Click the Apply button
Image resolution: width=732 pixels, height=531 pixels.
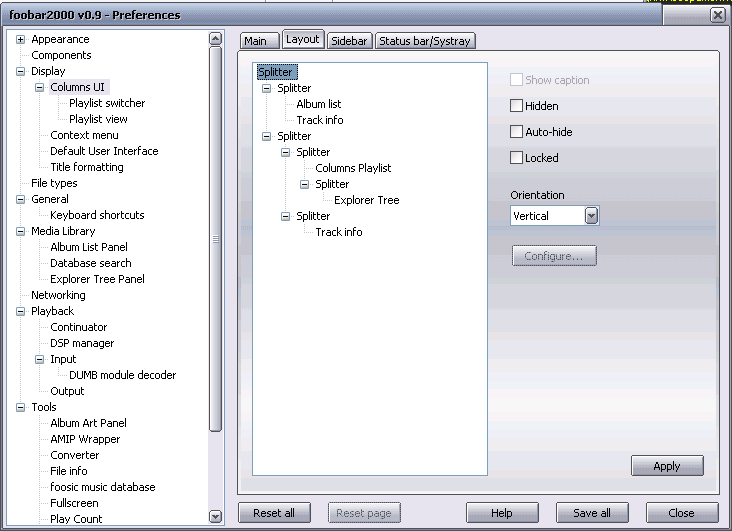coord(666,466)
